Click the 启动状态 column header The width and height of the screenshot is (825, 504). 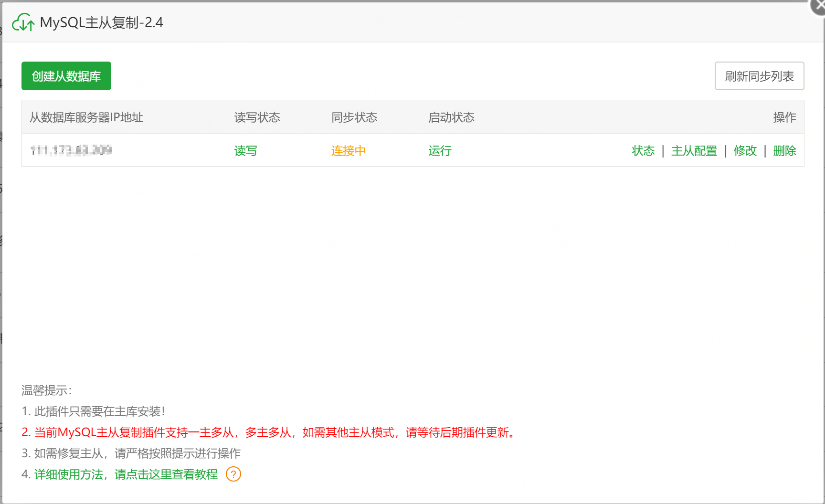(x=451, y=117)
